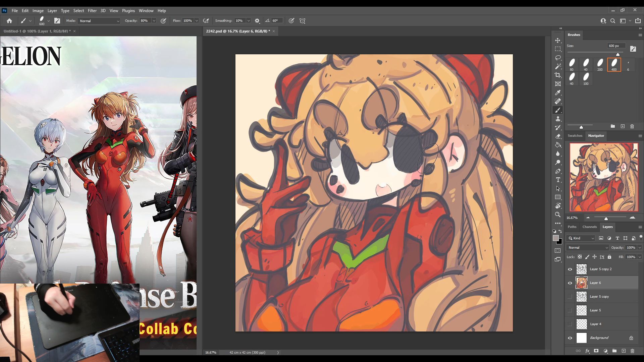Toggle pressure for size button
The width and height of the screenshot is (644, 362).
(x=291, y=21)
